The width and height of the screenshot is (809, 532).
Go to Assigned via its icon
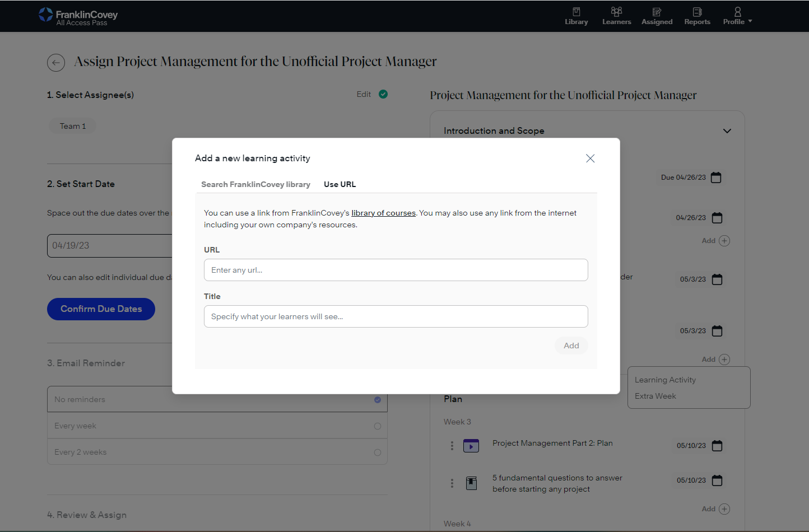pyautogui.click(x=657, y=12)
